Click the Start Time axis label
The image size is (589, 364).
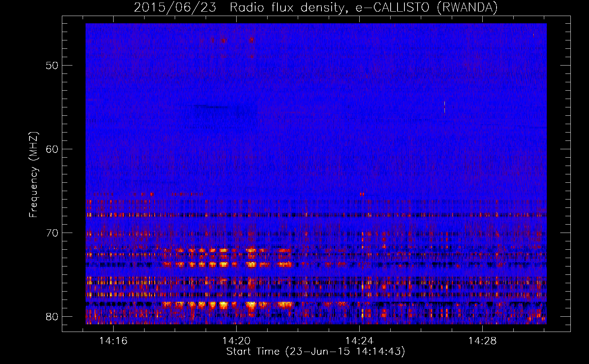pyautogui.click(x=316, y=352)
